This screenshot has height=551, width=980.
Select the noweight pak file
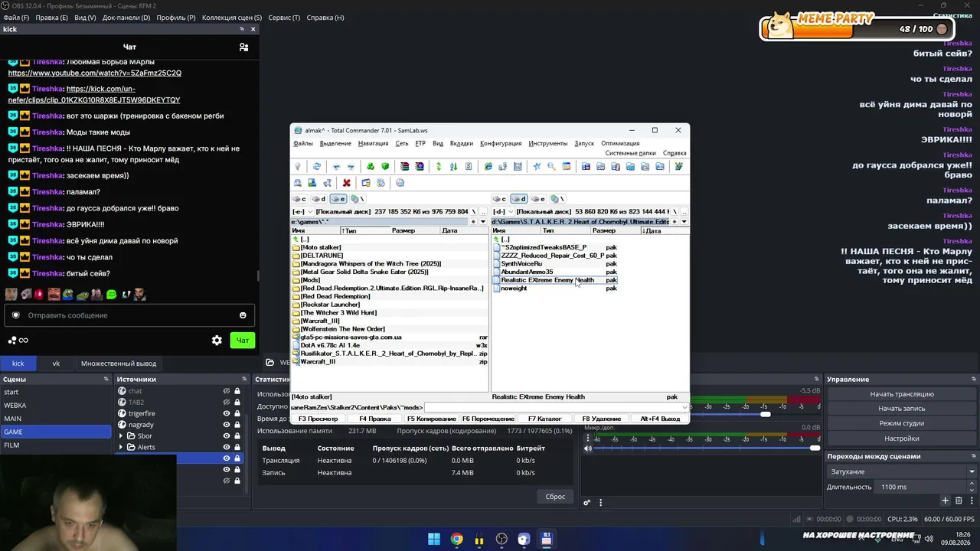pos(514,289)
